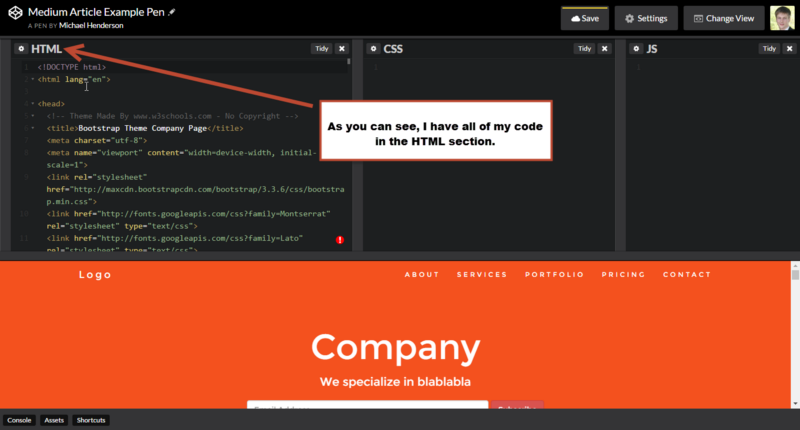
Task: Click the red error indicator in HTML editor
Action: click(x=340, y=240)
